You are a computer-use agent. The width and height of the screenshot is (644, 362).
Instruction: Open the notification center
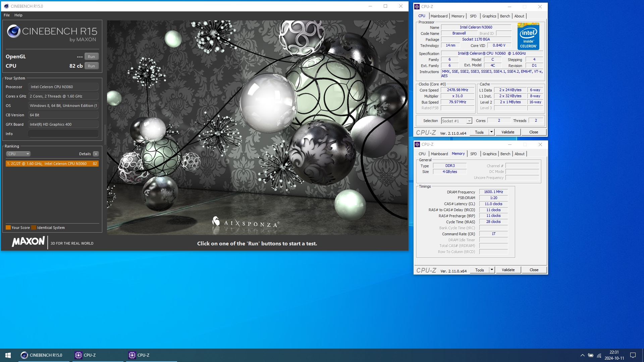(x=633, y=355)
